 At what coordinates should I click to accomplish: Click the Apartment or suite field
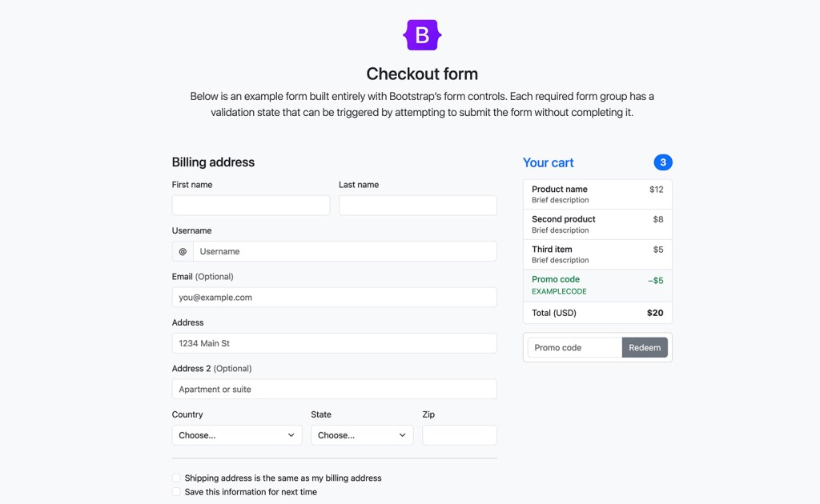pyautogui.click(x=334, y=389)
